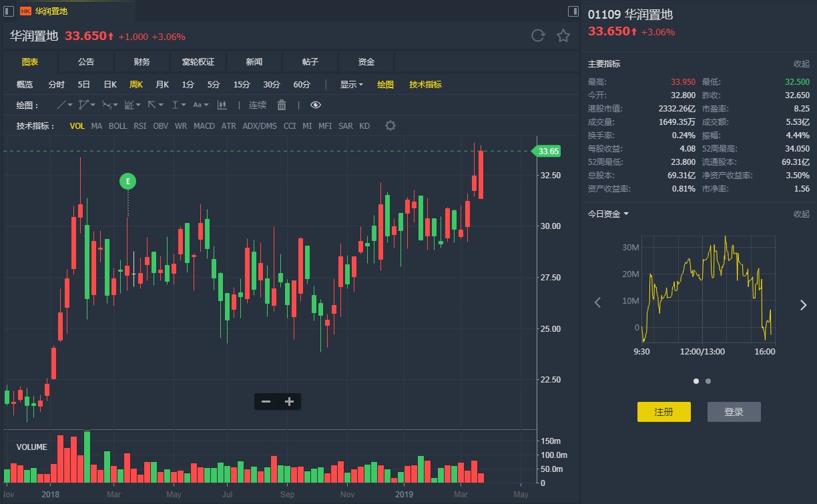817x504 pixels.
Task: Open the 显示 display dropdown
Action: [351, 85]
